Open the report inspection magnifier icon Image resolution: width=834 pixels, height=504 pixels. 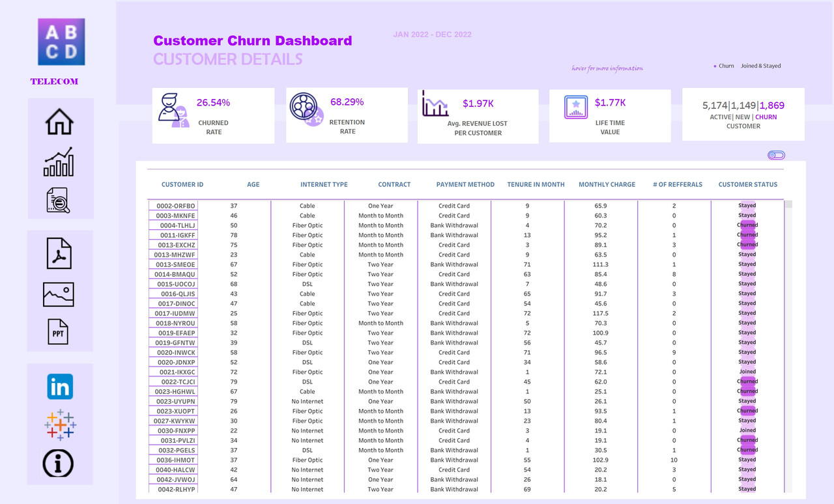tap(59, 200)
